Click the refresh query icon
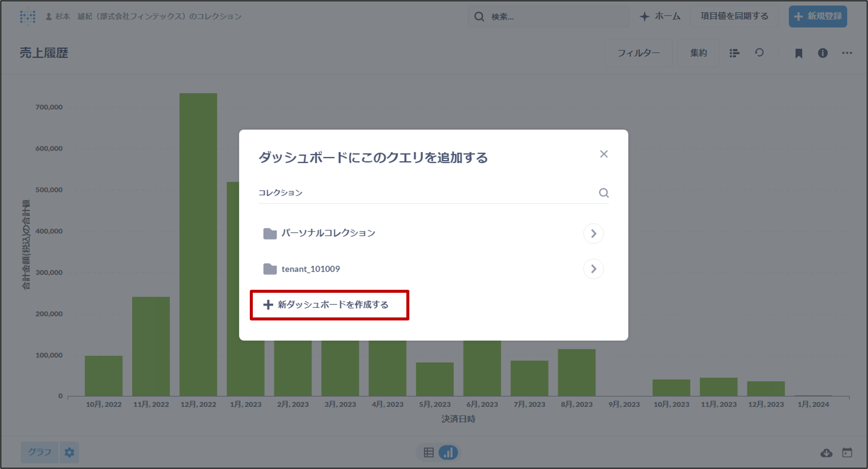The image size is (868, 469). pos(759,53)
